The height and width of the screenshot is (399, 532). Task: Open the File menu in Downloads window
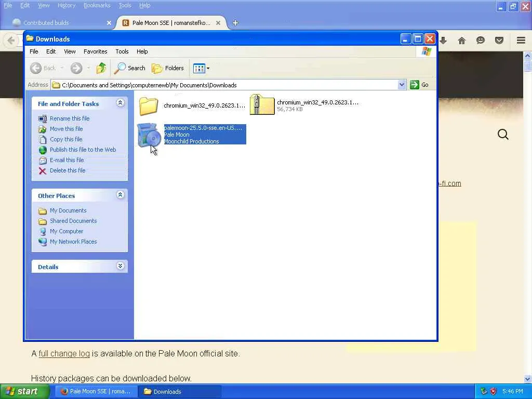pos(34,51)
